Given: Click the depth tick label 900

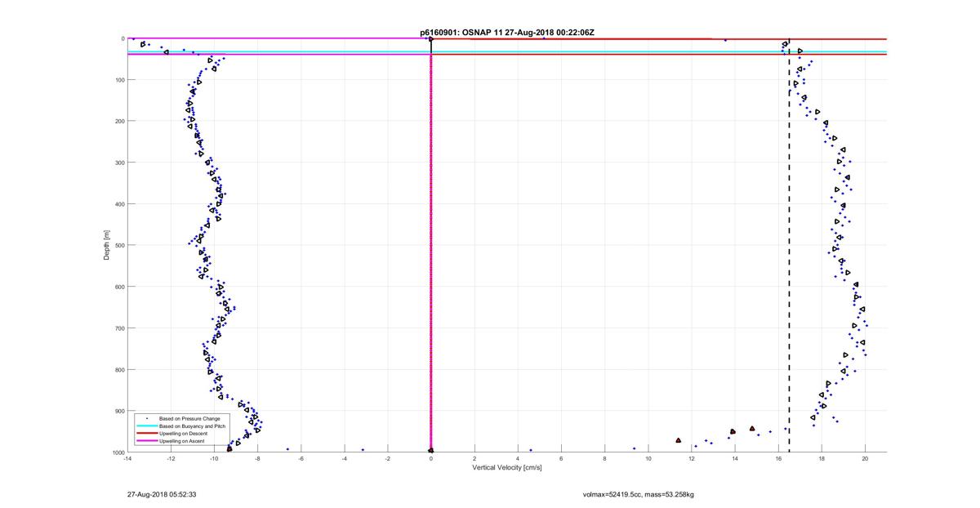Looking at the screenshot, I should coord(119,411).
